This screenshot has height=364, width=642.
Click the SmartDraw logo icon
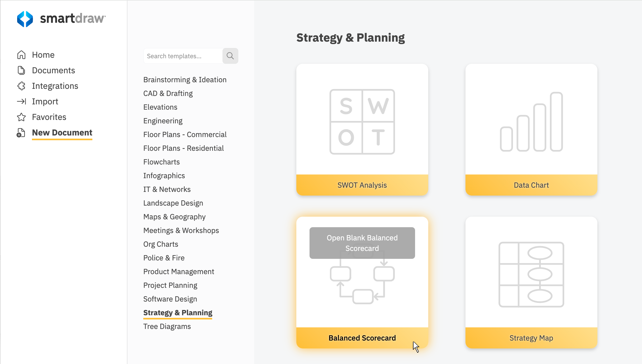(x=24, y=18)
